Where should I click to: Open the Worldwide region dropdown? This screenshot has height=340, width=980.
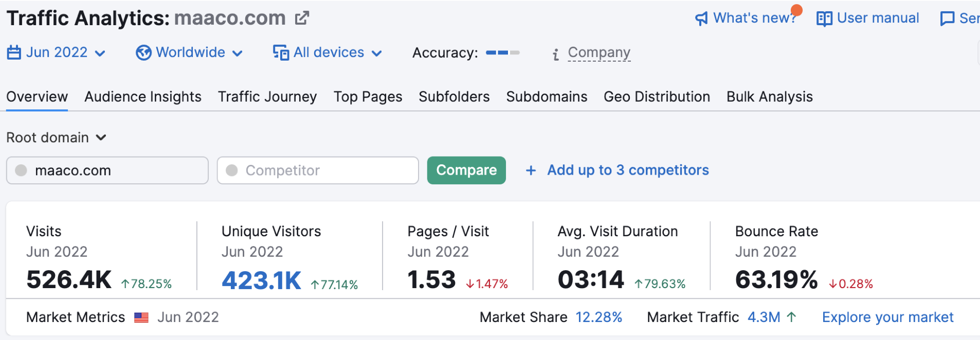click(237, 53)
